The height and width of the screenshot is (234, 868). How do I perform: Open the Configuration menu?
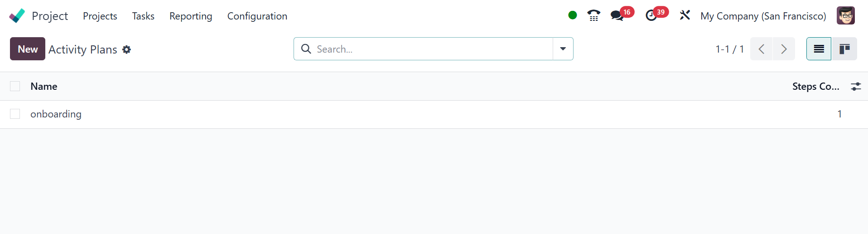(257, 16)
